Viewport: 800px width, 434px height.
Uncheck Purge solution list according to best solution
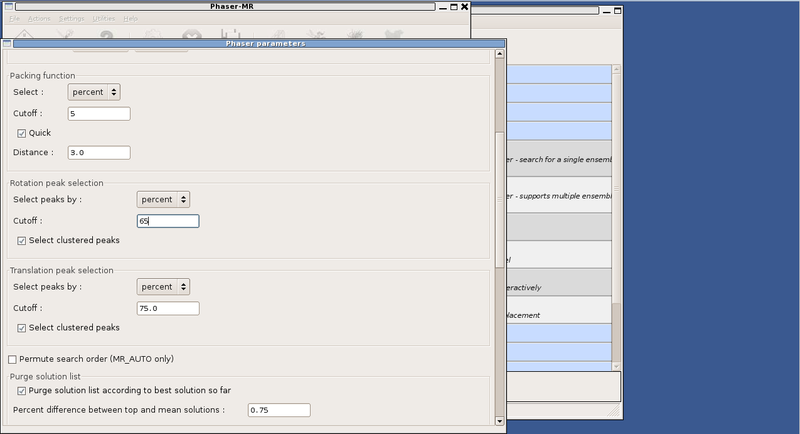pyautogui.click(x=23, y=389)
